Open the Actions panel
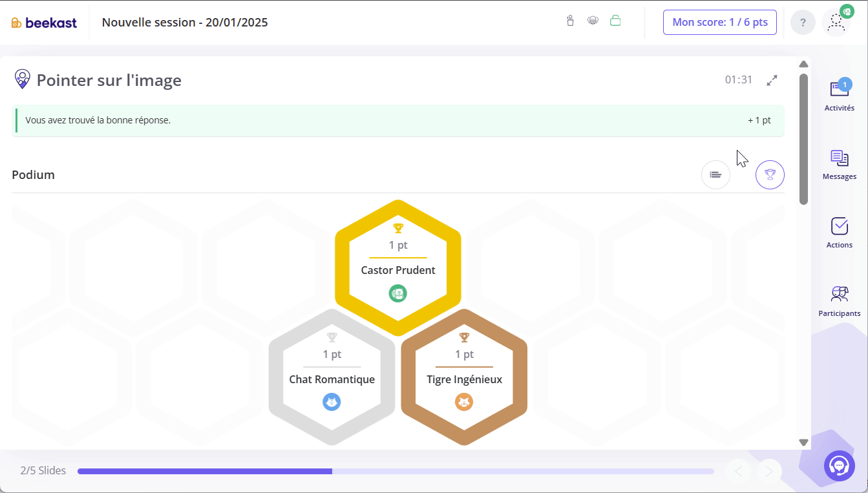 [840, 233]
